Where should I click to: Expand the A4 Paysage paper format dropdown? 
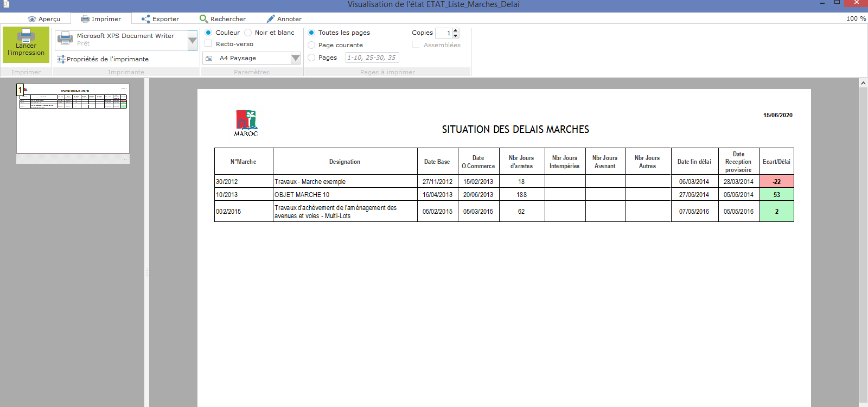coord(295,58)
